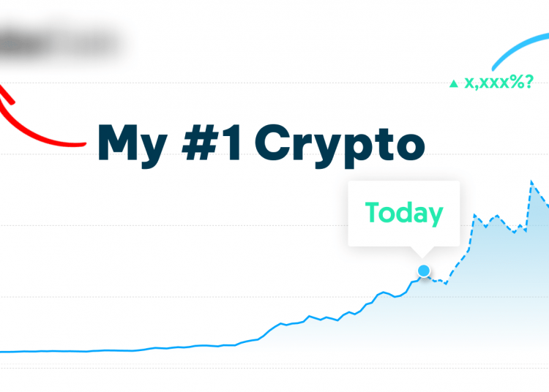
Task: Click the word My in headline
Action: coord(132,145)
